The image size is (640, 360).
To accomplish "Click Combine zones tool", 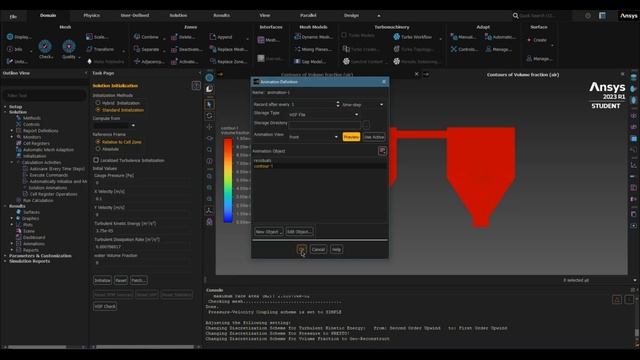I will pyautogui.click(x=146, y=37).
